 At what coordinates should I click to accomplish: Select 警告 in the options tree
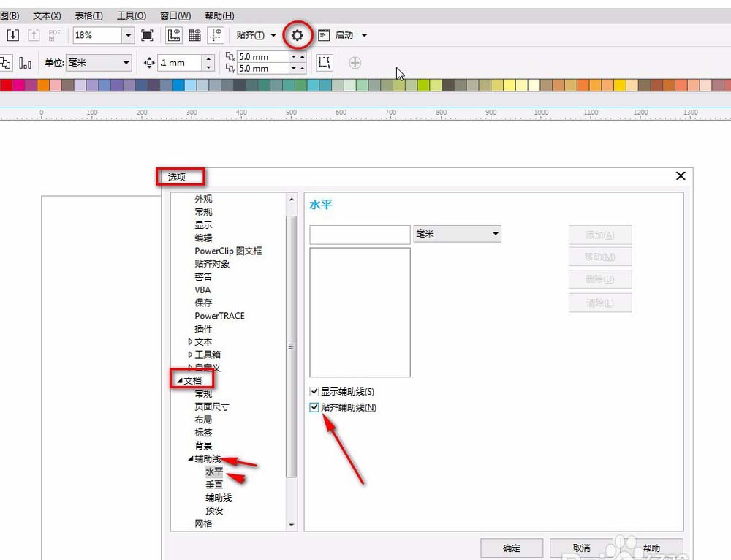pos(203,277)
